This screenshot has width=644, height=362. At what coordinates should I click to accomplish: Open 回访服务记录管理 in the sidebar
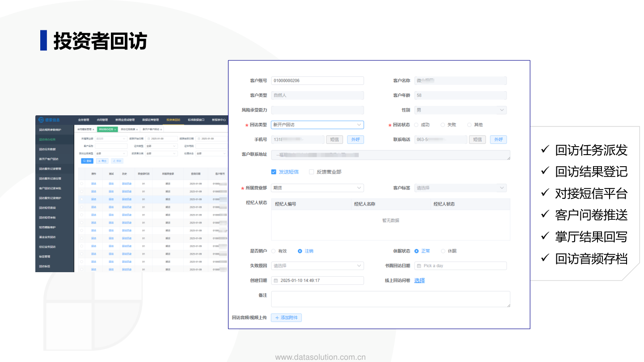click(55, 169)
